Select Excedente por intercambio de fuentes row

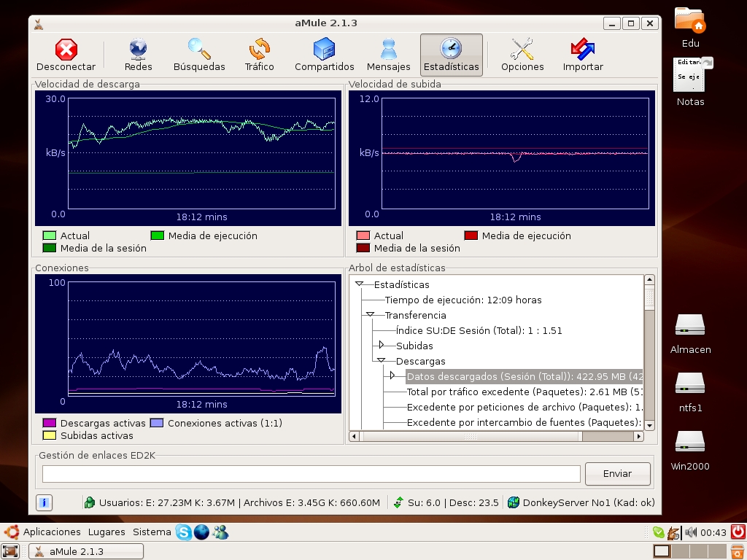click(x=525, y=422)
